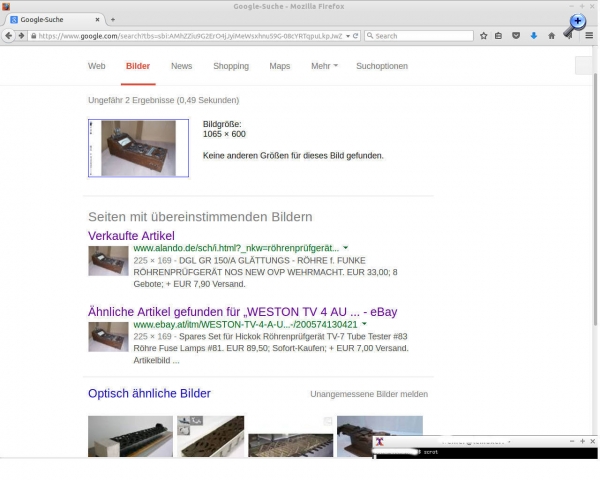Screen dimensions: 600x480
Task: Click the address bar URL
Action: [190, 36]
